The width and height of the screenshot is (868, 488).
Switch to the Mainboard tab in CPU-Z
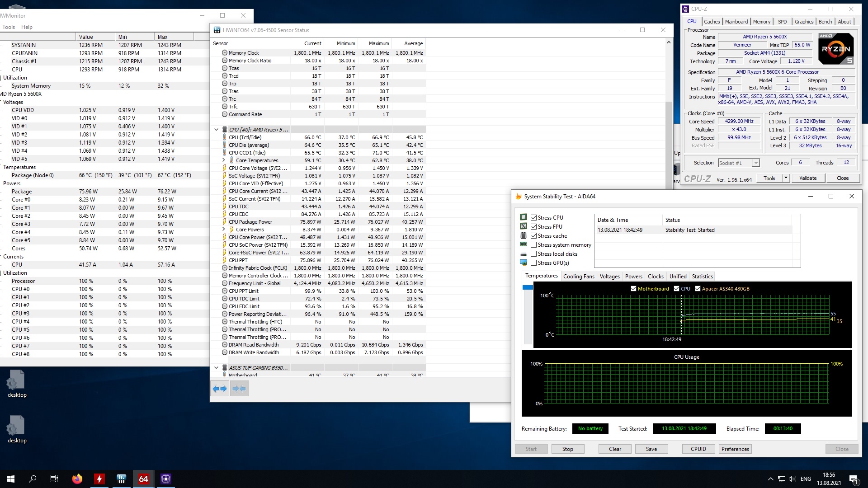point(736,22)
